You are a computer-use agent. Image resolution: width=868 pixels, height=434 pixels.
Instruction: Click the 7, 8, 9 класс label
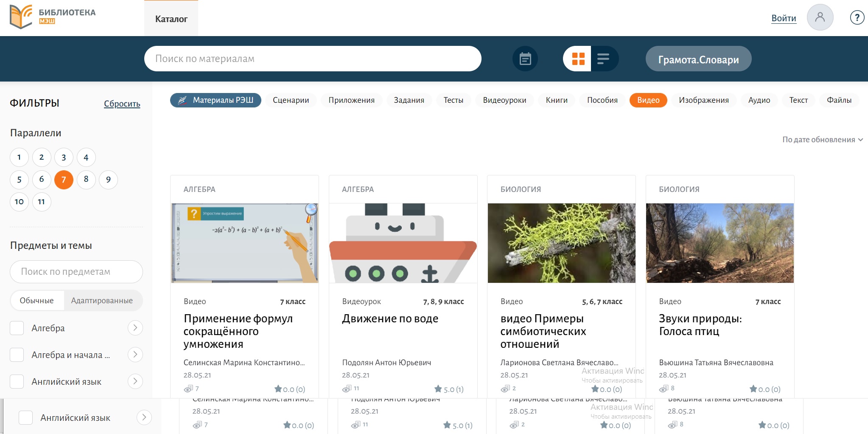(443, 302)
